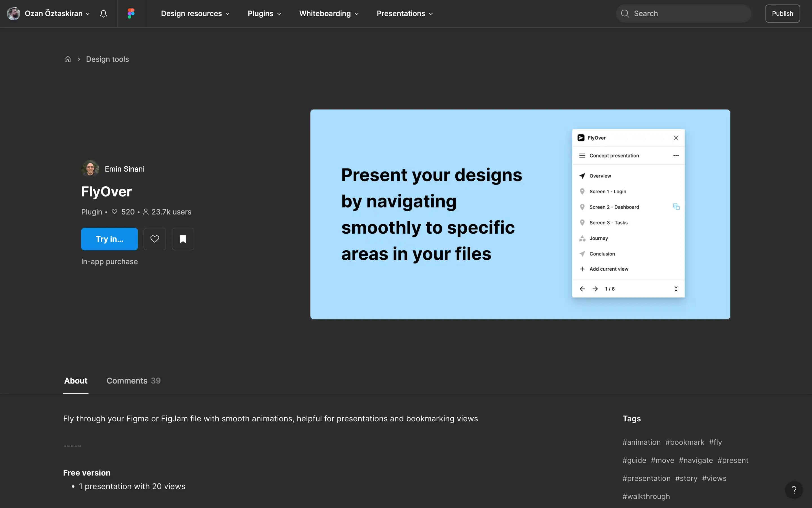
Task: Open the Whiteboarding dropdown menu
Action: click(329, 14)
